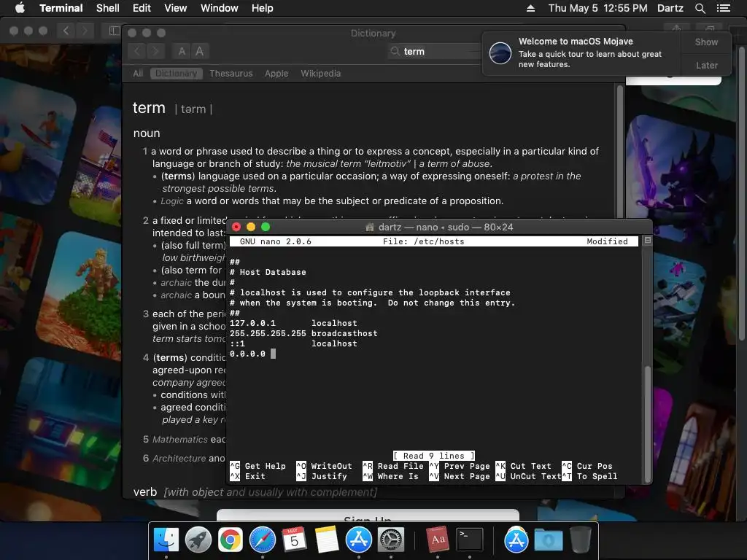Select the Wikipedia source tab
This screenshot has width=747, height=560.
point(321,74)
